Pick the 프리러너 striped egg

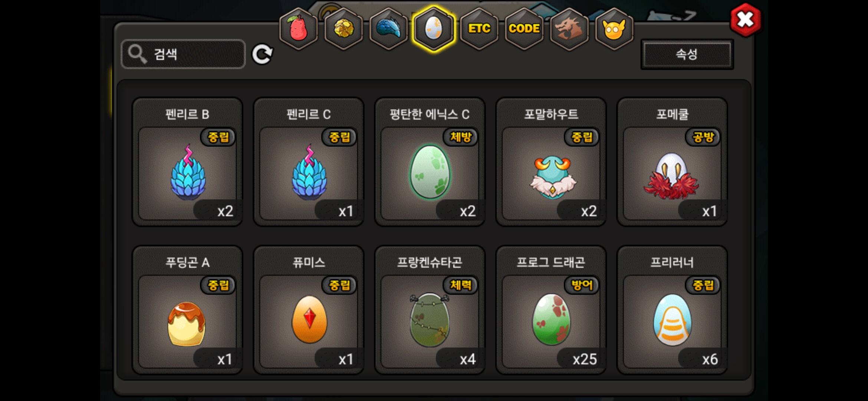[672, 310]
